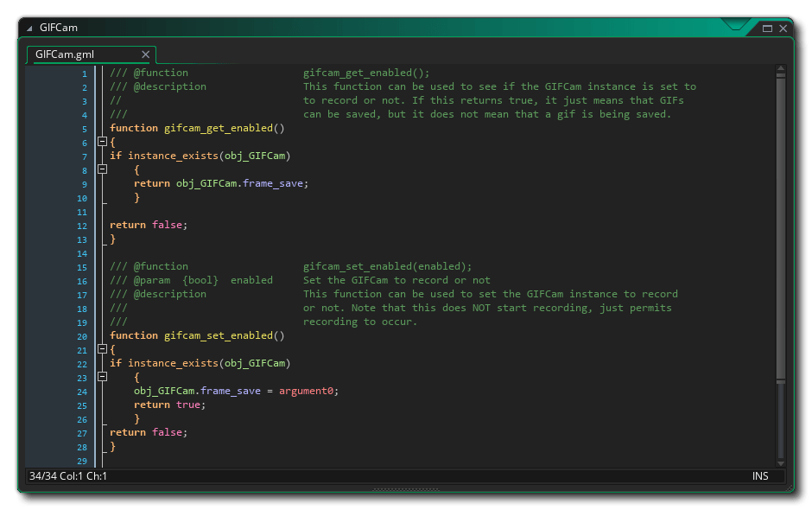Click line number 15 in the gutter
Image resolution: width=812 pixels, height=510 pixels.
tap(82, 266)
